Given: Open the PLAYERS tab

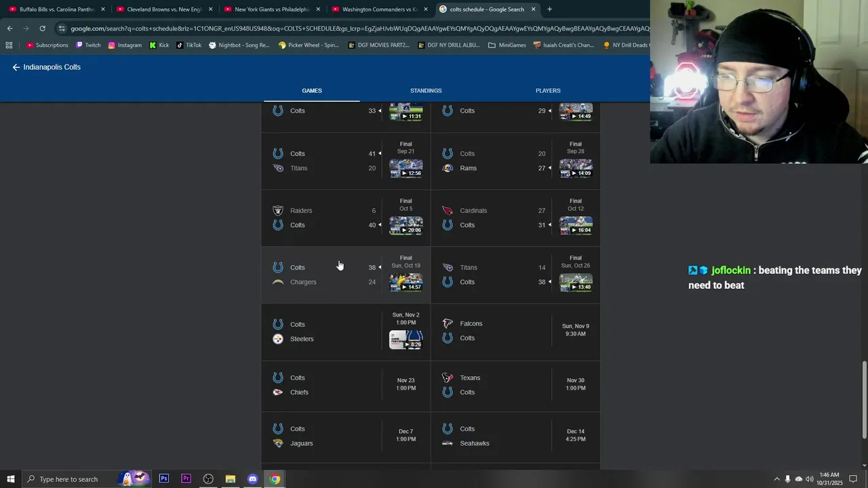Looking at the screenshot, I should (548, 91).
